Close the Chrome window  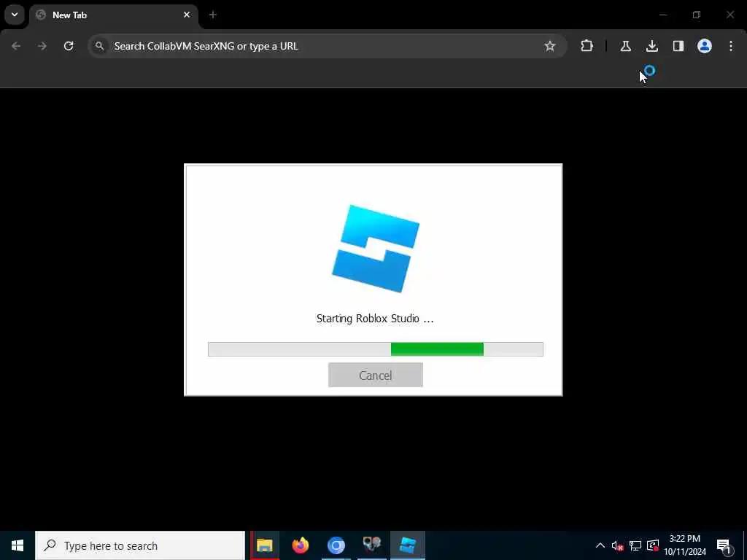click(729, 15)
